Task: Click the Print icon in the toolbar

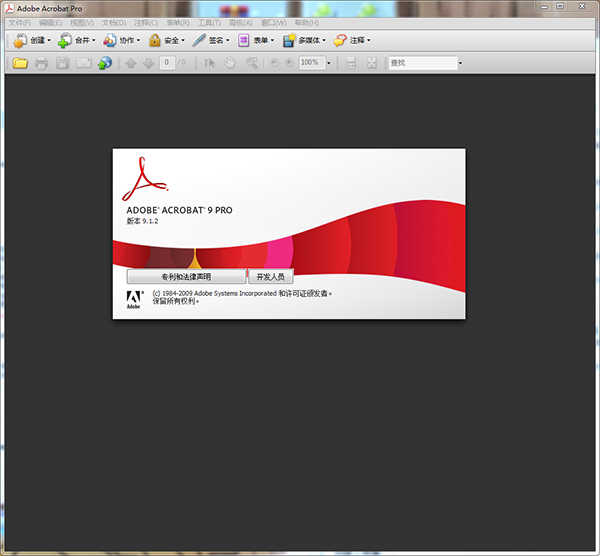Action: pos(41,63)
